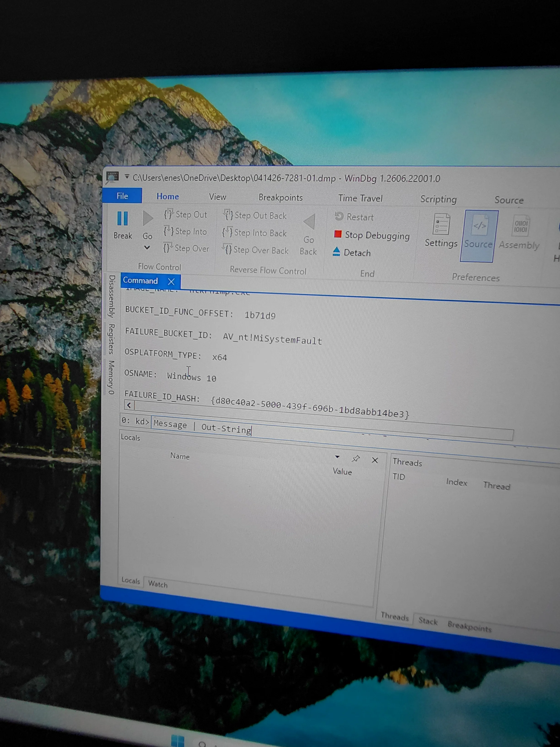Open the Time Travel ribbon tab
This screenshot has height=747, width=560.
tap(361, 198)
